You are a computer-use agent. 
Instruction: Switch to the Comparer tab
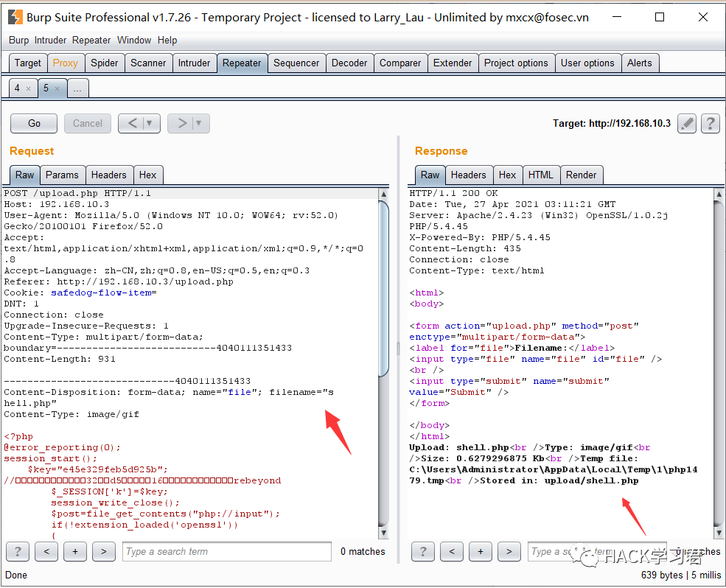tap(400, 63)
